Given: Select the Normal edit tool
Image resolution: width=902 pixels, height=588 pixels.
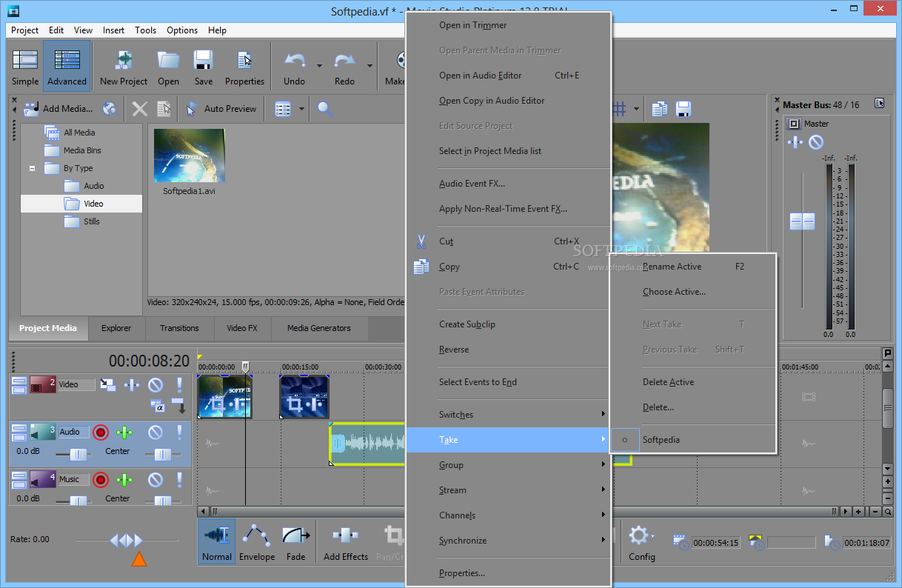Looking at the screenshot, I should 216,541.
